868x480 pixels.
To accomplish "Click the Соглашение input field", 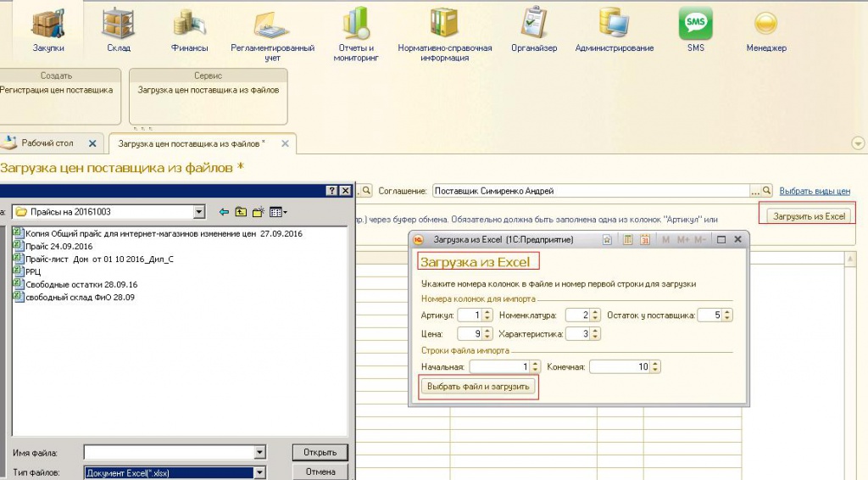I will tap(591, 191).
